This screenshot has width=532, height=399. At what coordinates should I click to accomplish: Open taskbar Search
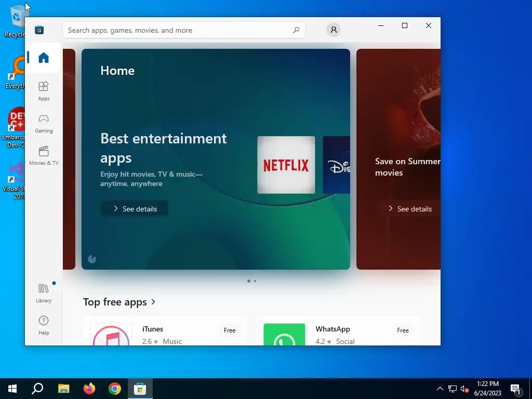click(x=37, y=389)
